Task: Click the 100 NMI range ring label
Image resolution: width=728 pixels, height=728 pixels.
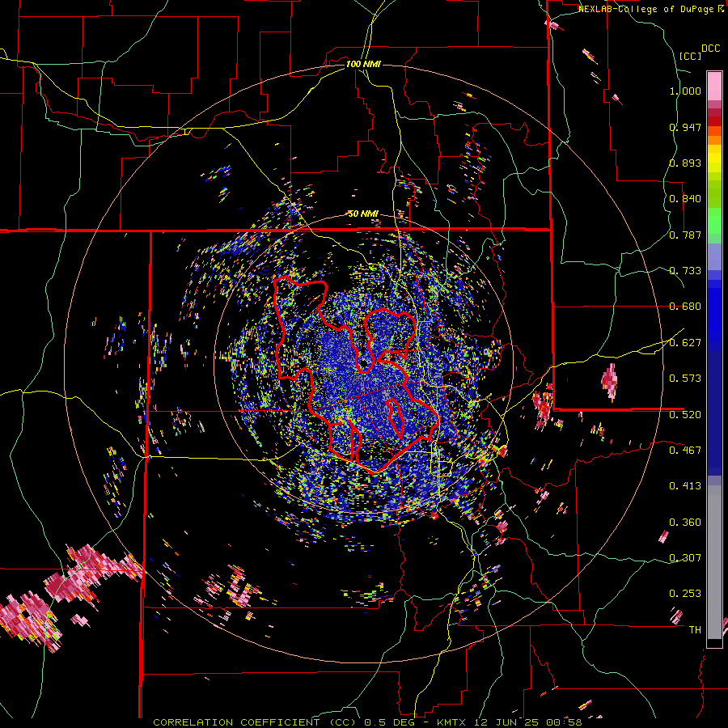Action: pyautogui.click(x=363, y=64)
